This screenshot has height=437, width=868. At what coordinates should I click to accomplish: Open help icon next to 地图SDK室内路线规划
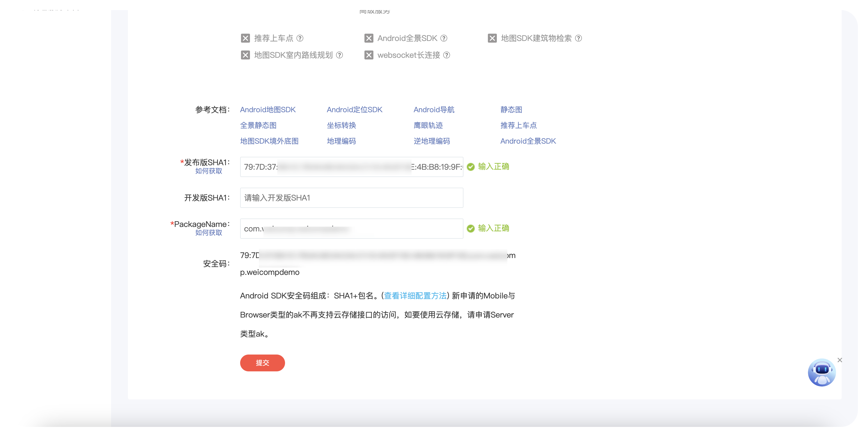pyautogui.click(x=339, y=55)
